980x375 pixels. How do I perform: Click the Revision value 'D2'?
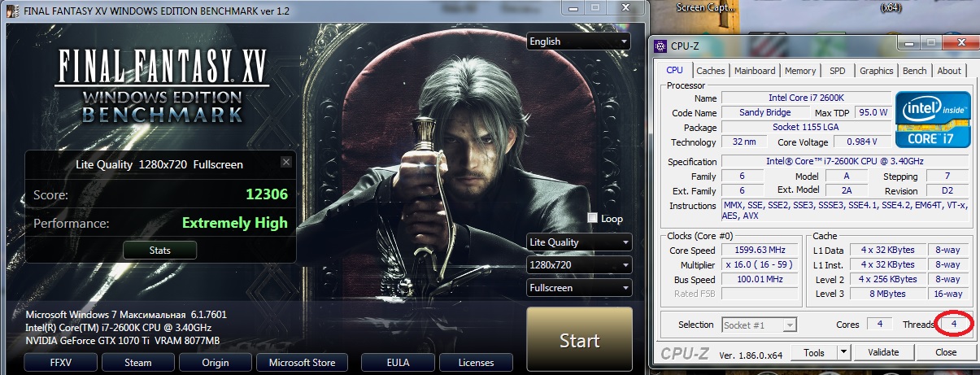946,191
